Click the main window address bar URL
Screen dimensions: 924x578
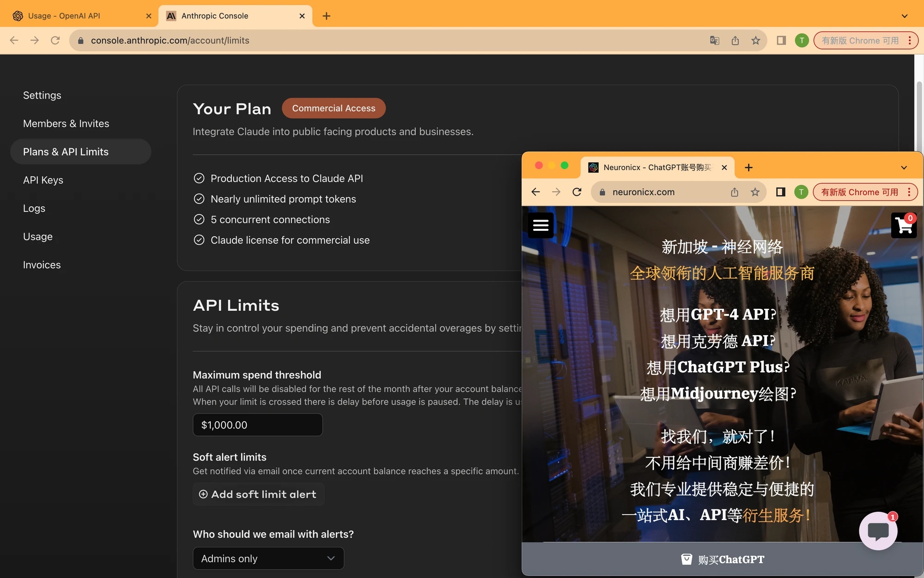click(x=170, y=41)
